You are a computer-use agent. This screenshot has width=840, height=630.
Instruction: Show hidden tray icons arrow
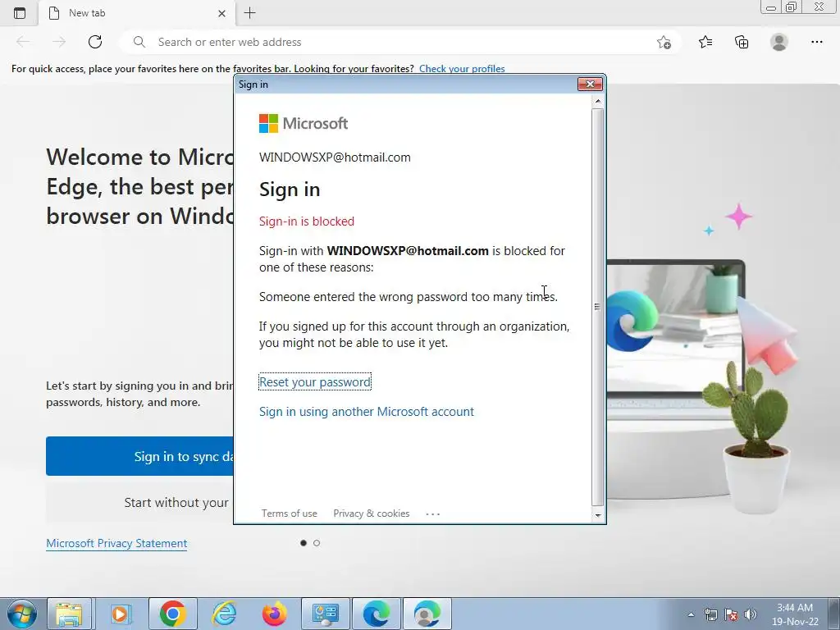click(691, 614)
